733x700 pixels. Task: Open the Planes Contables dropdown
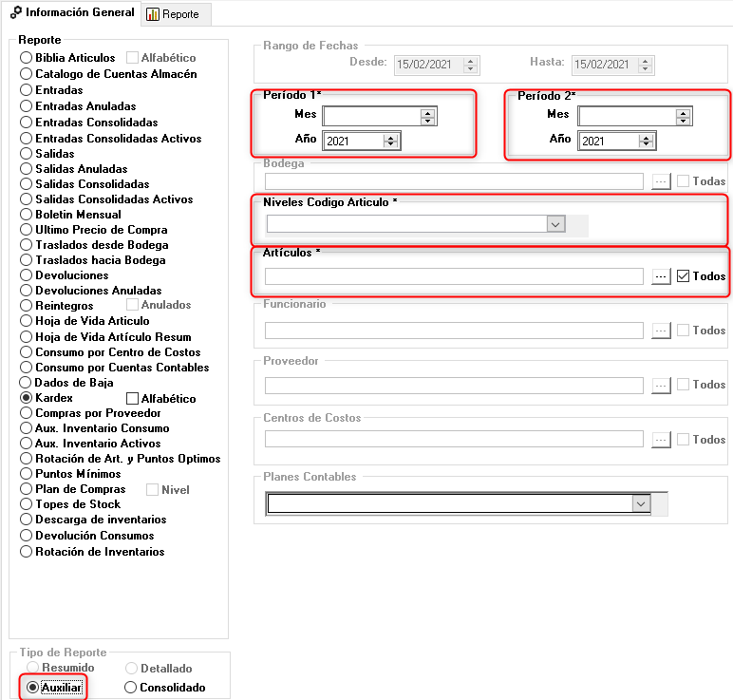pyautogui.click(x=641, y=503)
